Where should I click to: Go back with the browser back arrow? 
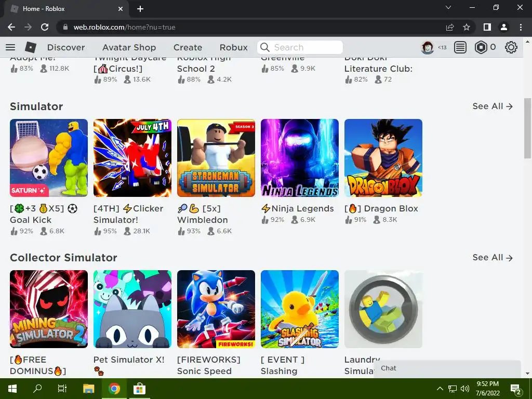(x=11, y=27)
